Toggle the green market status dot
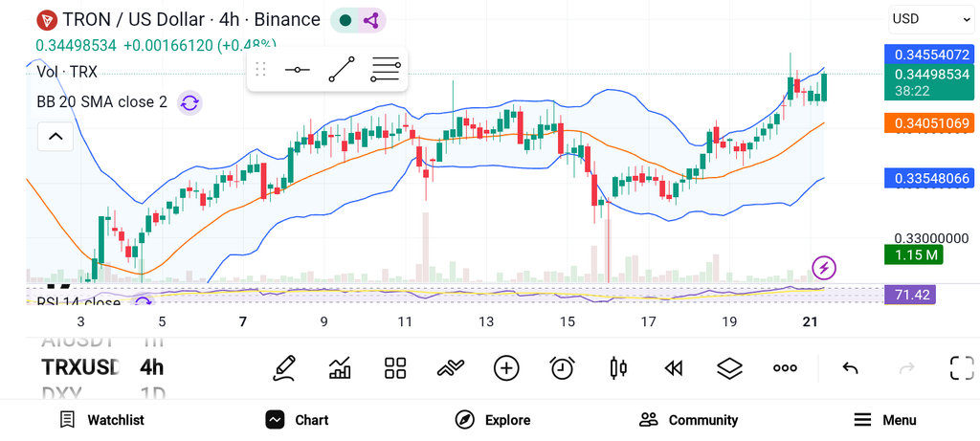This screenshot has height=441, width=980. [345, 20]
